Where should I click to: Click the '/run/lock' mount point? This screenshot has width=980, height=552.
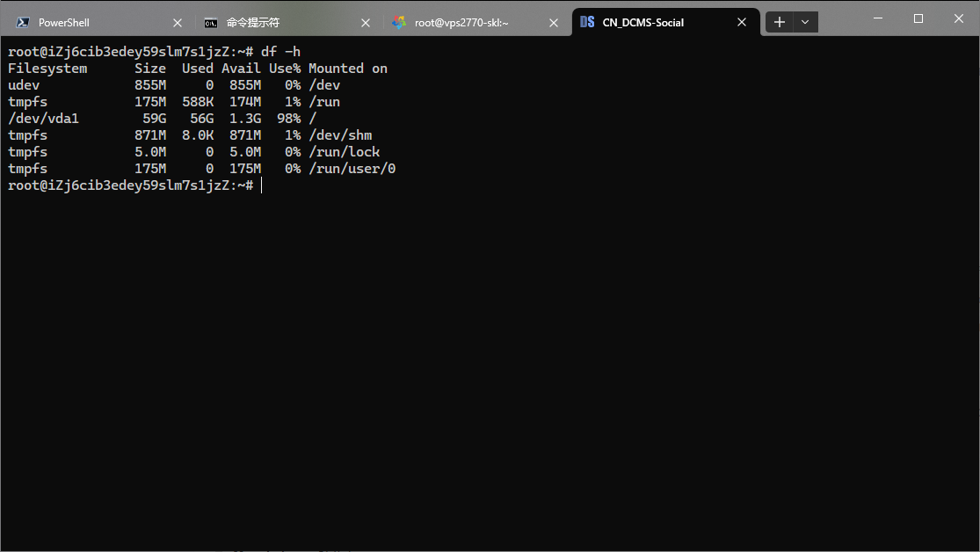coord(345,152)
